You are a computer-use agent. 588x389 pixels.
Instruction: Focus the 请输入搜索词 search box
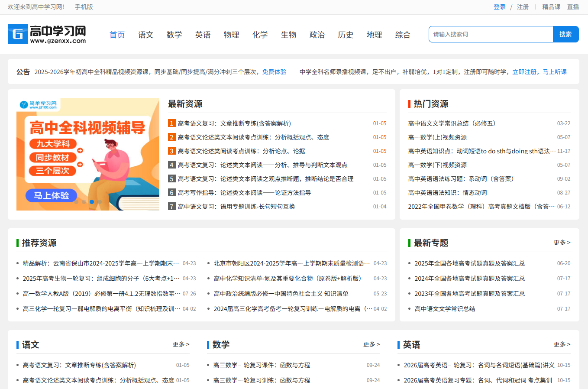click(491, 34)
